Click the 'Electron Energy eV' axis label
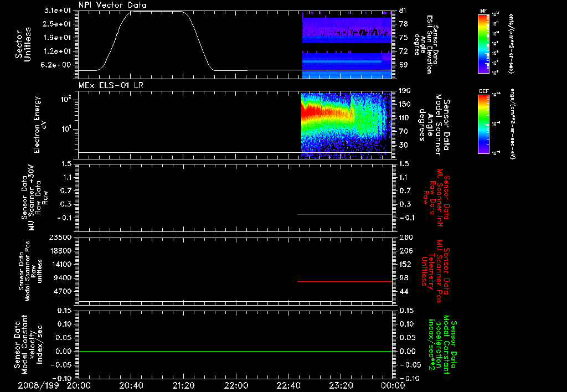 point(40,125)
